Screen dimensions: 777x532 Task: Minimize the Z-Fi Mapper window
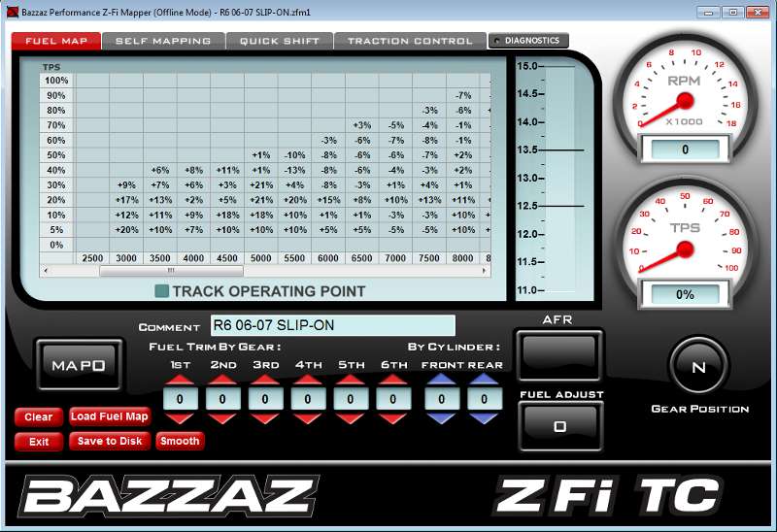[709, 12]
